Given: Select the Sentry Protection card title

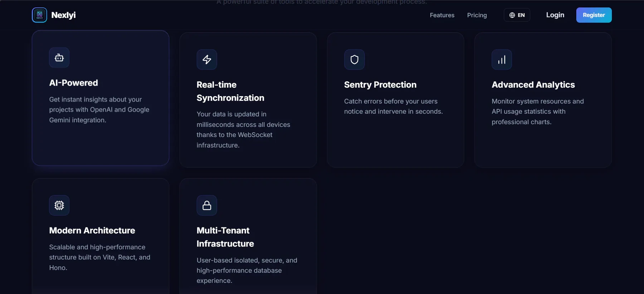Looking at the screenshot, I should point(380,85).
